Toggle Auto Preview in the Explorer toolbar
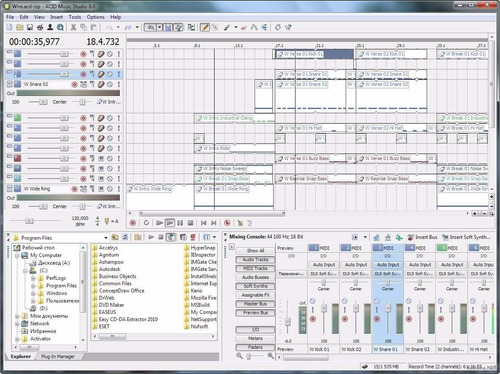This screenshot has height=374, width=500. tap(171, 237)
